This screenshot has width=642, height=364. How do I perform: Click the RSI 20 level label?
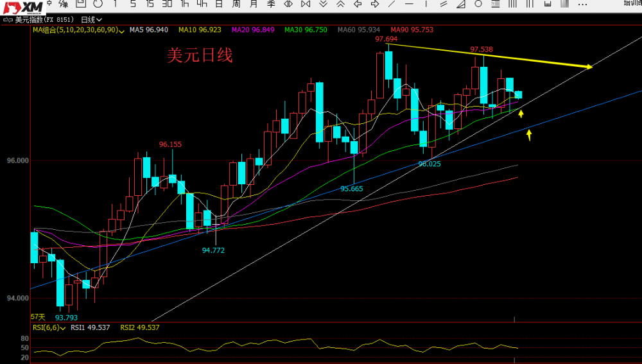tap(24, 358)
